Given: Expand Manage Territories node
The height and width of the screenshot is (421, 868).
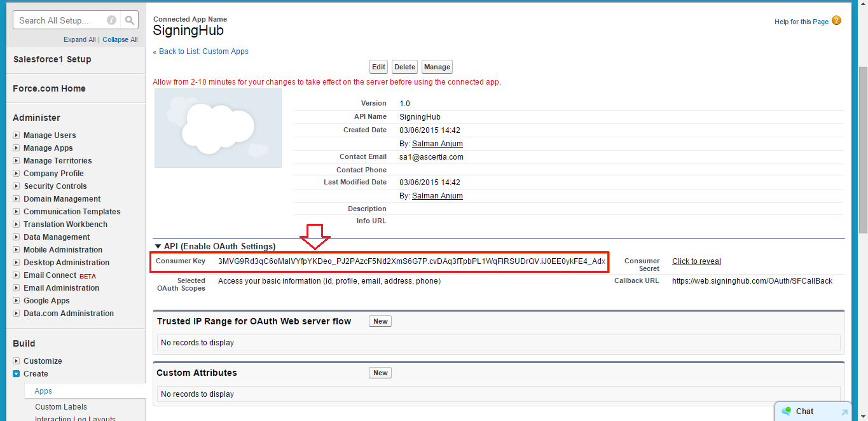Looking at the screenshot, I should click(x=17, y=161).
